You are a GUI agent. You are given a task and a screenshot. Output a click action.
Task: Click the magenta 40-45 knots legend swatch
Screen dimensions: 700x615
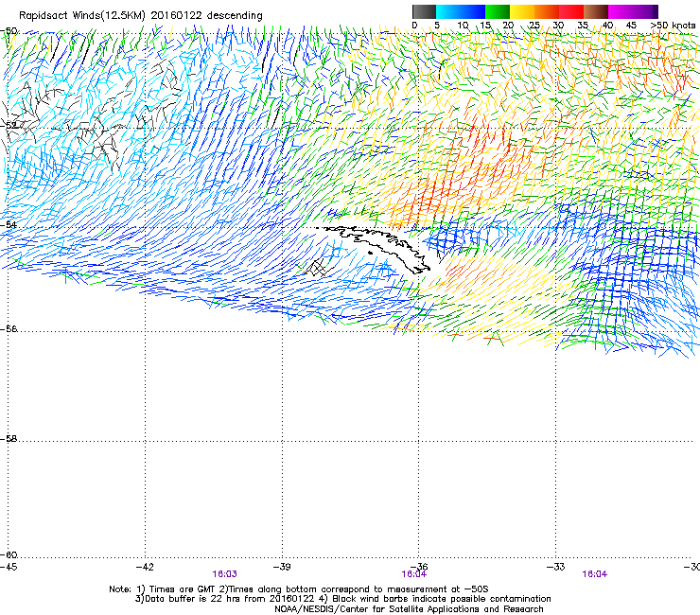click(621, 11)
